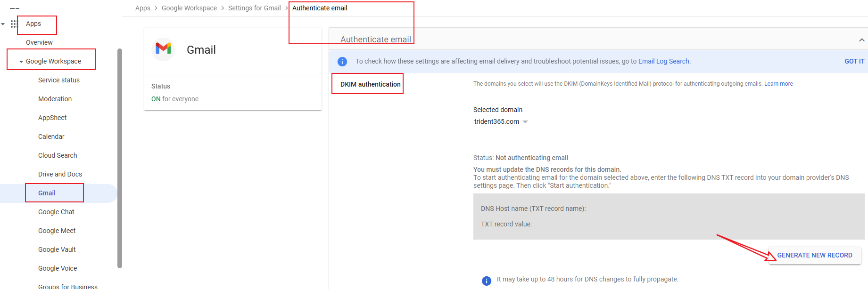Click the Apps grid icon in sidebar
The image size is (868, 289).
tap(14, 24)
